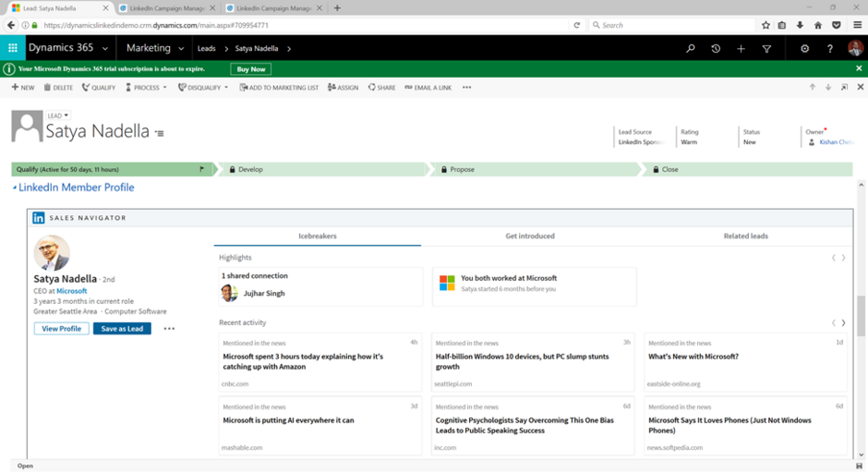Image resolution: width=868 pixels, height=473 pixels.
Task: Open the Pocket icon in browser toolbar
Action: tap(837, 25)
